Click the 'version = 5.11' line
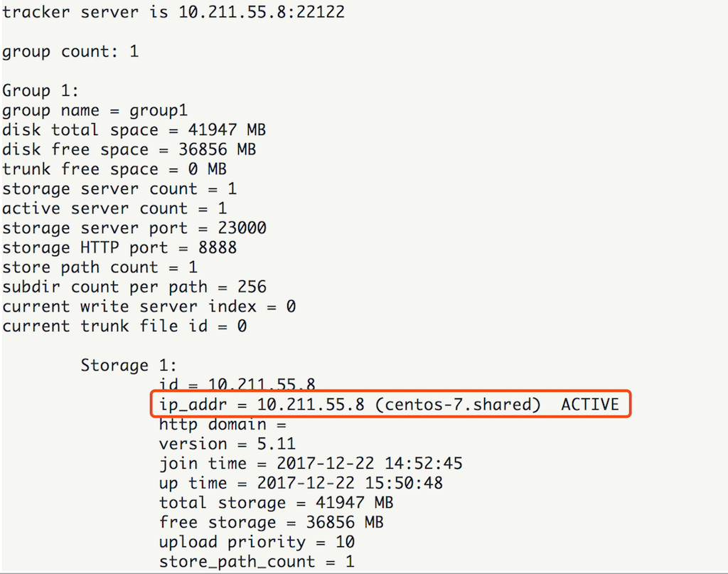 pos(227,444)
